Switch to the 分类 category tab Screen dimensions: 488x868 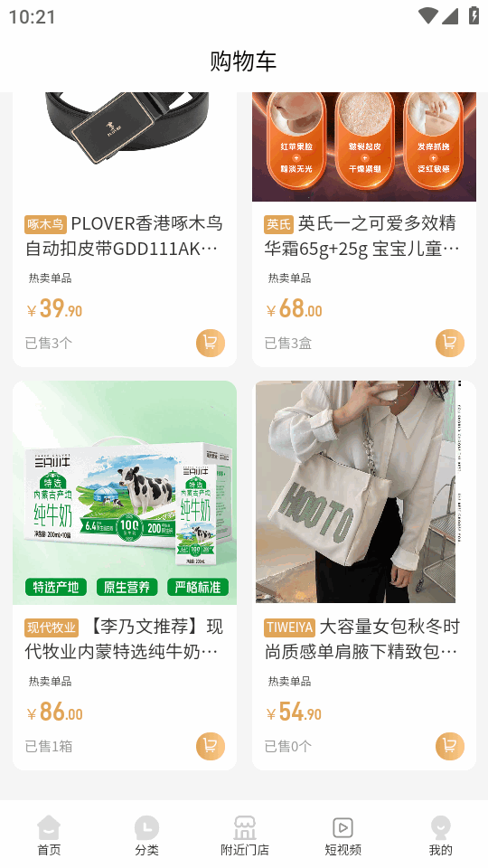point(146,835)
